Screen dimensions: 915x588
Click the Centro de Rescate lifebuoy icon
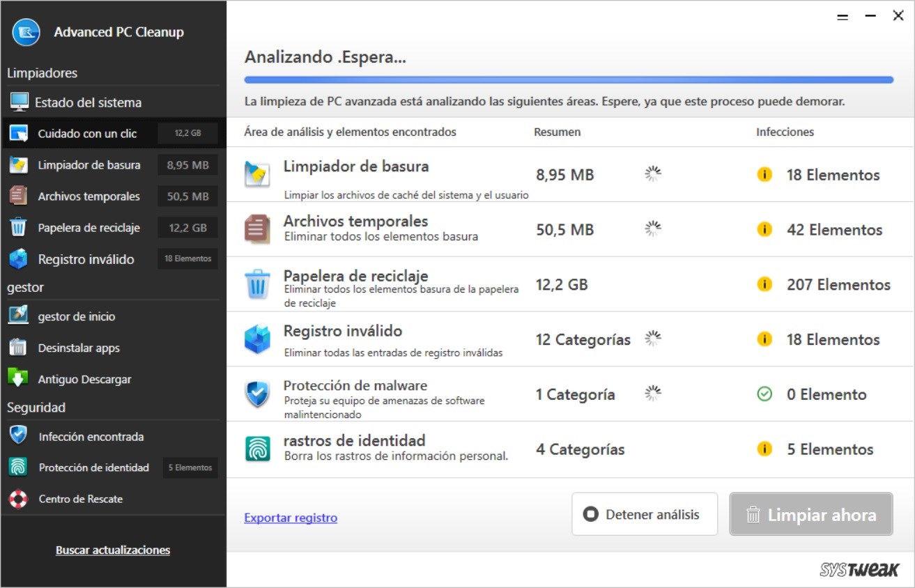click(18, 499)
